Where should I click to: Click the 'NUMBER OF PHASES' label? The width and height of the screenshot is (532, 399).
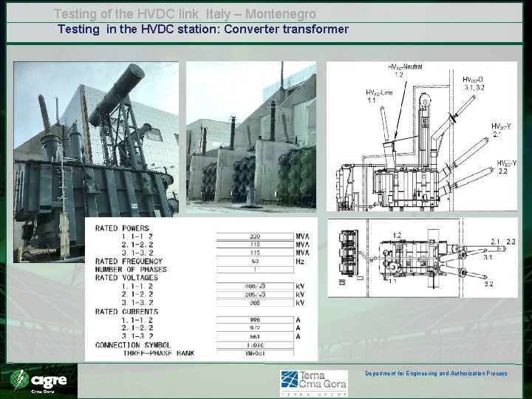point(131,270)
